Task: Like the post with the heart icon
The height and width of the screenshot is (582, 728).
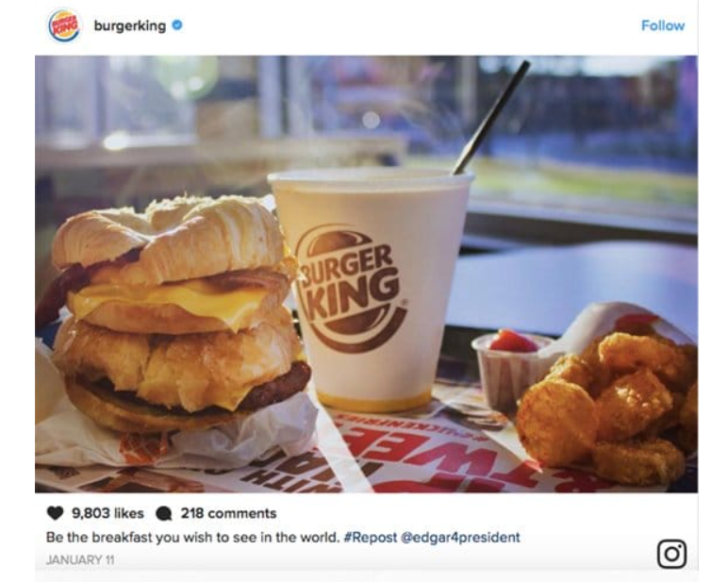Action: pyautogui.click(x=56, y=513)
